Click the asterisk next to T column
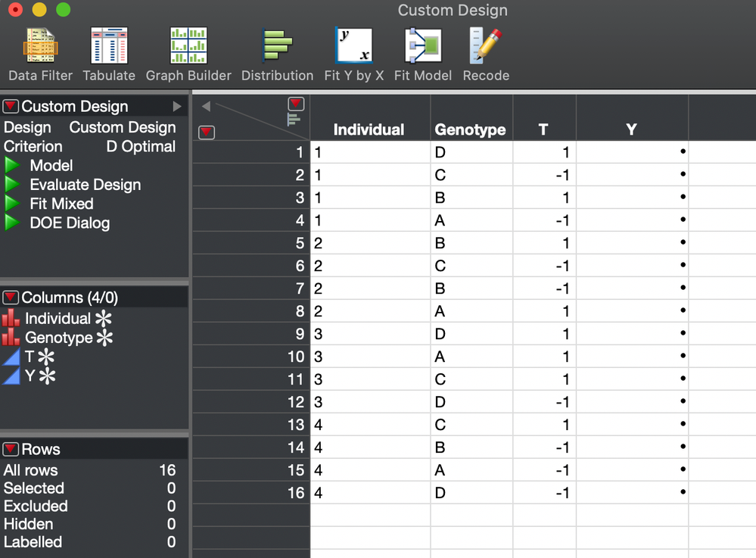 pos(46,357)
